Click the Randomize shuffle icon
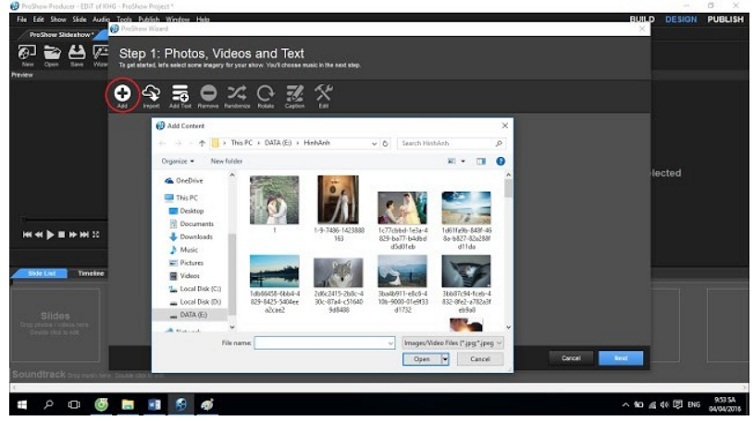This screenshot has width=755, height=421. click(x=237, y=93)
